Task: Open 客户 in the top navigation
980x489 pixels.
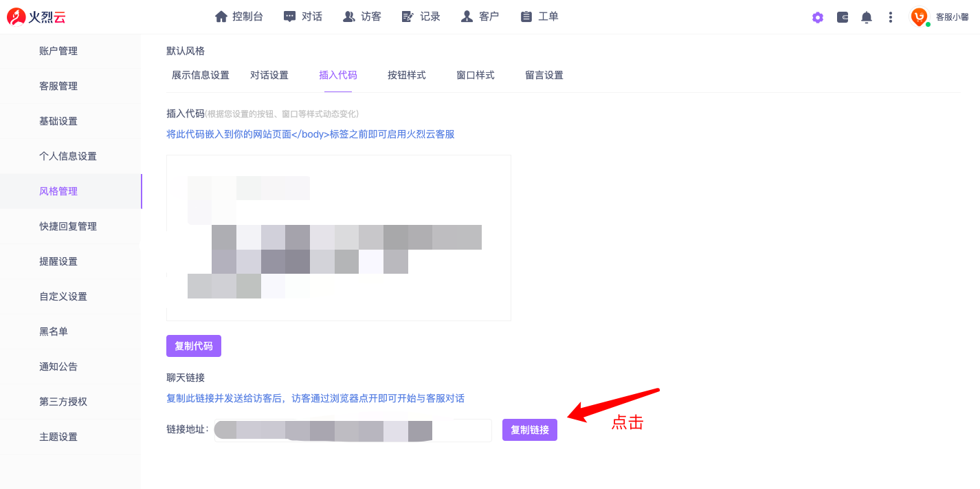Action: coord(480,17)
